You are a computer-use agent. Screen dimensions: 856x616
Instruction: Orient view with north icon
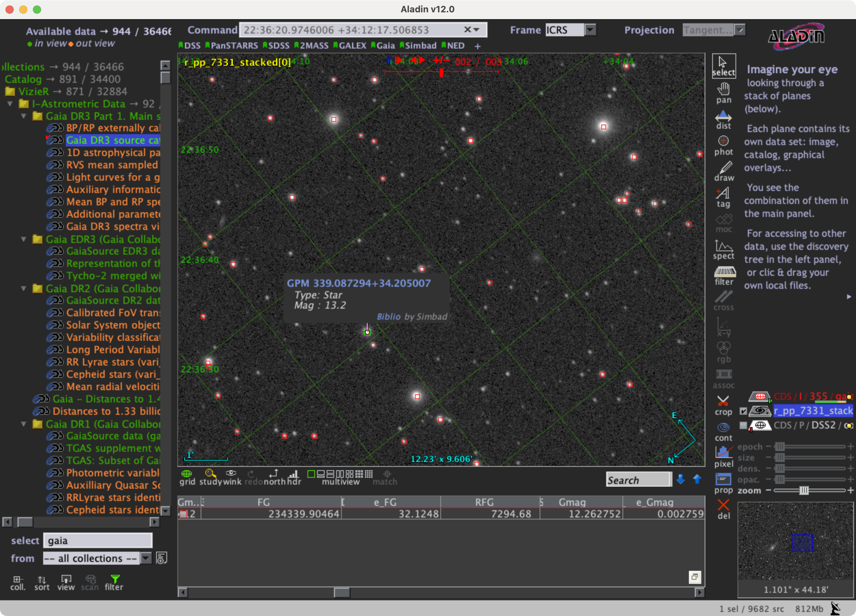coord(274,477)
